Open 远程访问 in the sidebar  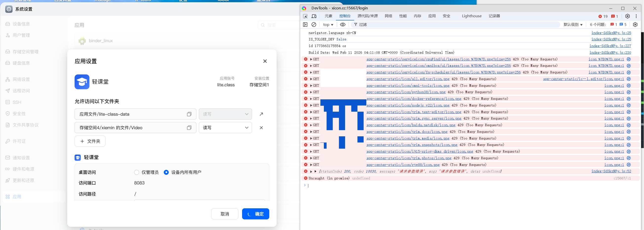21,90
